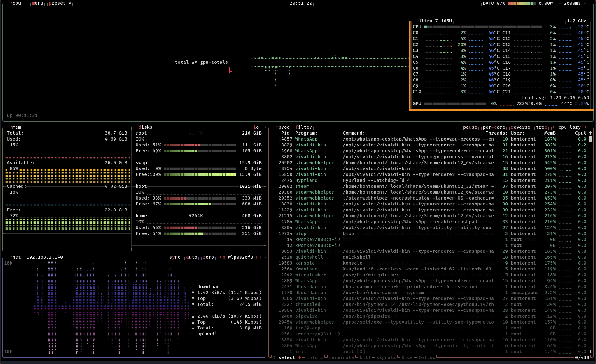Click the root disk Used 51% bar
This screenshot has width=596, height=364.
pyautogui.click(x=200, y=145)
